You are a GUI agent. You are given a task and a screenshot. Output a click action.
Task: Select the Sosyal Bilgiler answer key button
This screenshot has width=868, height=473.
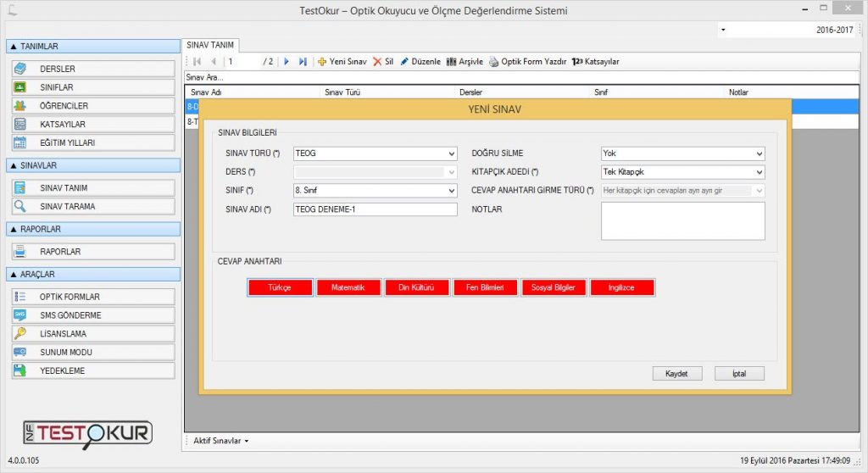tap(554, 287)
